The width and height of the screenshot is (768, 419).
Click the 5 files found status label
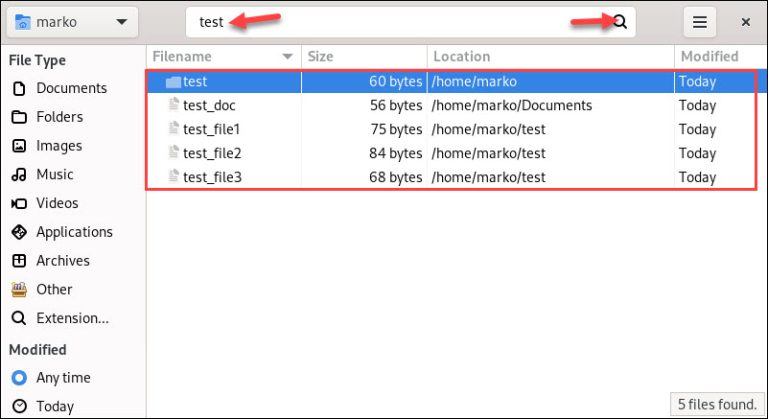pos(718,404)
